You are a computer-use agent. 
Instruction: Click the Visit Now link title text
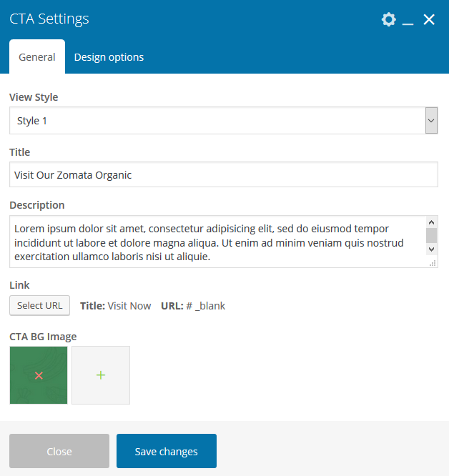click(129, 306)
